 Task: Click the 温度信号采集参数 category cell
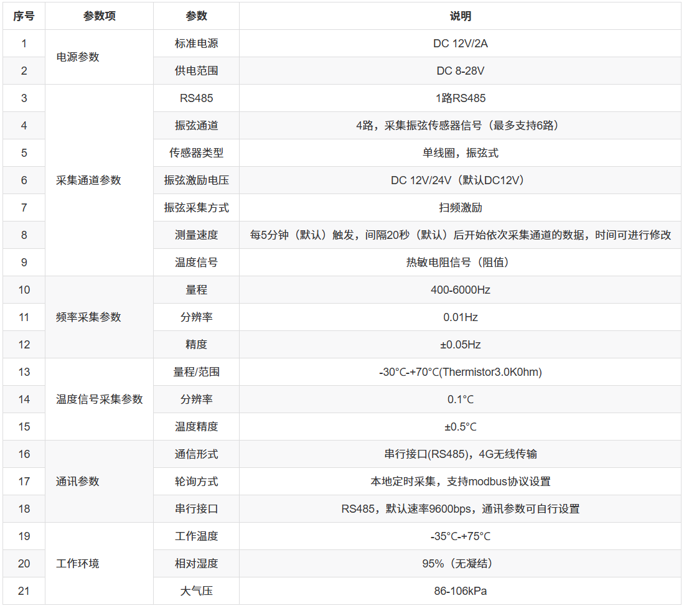[98, 399]
